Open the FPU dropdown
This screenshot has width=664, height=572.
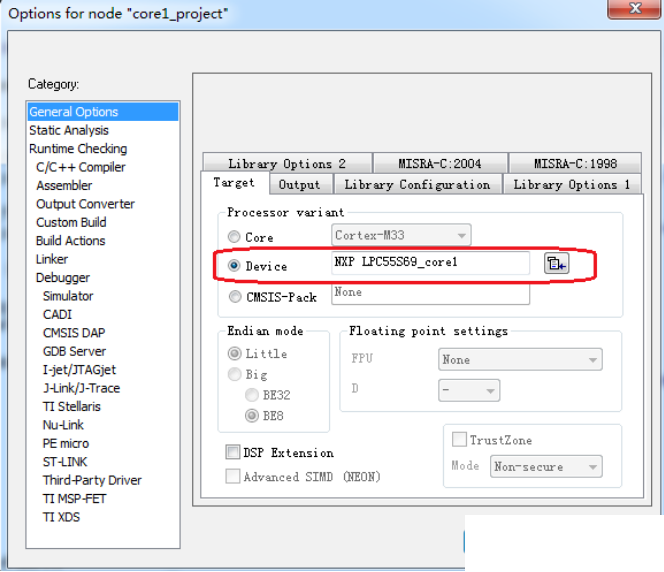click(519, 360)
